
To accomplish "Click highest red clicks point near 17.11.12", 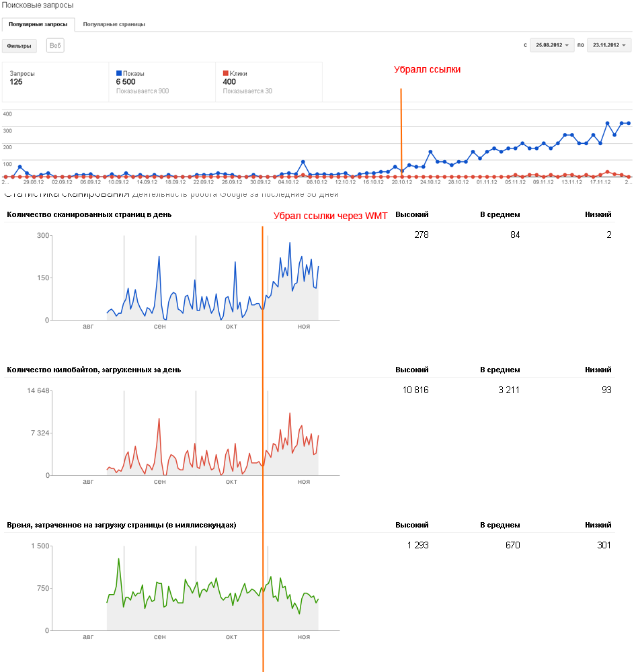I will click(607, 172).
